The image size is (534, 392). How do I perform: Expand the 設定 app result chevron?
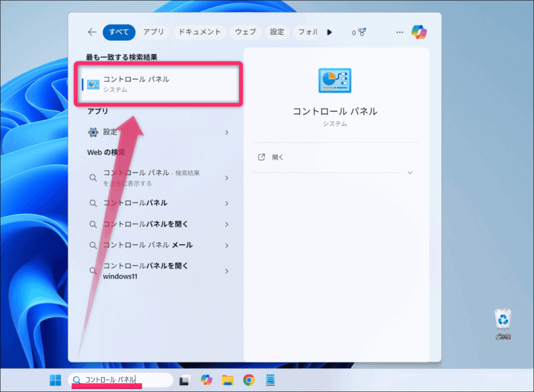pyautogui.click(x=227, y=133)
